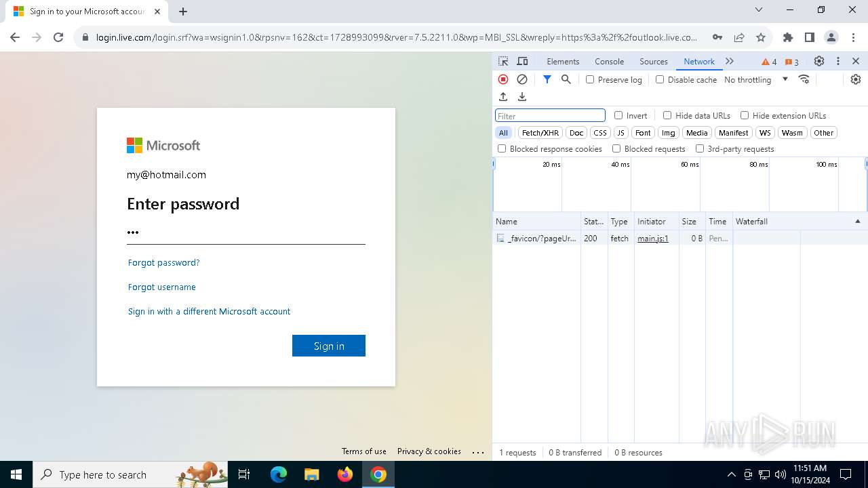Enable Preserve log checkbox
This screenshot has width=868, height=488.
click(590, 79)
